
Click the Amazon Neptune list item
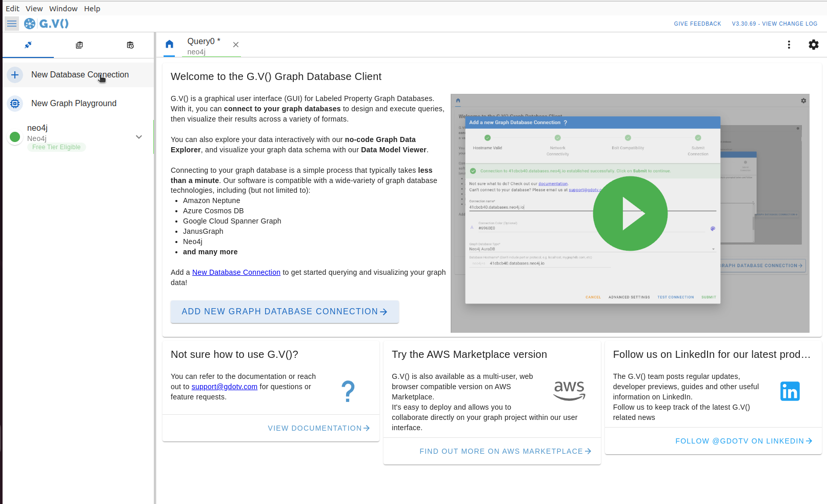pyautogui.click(x=211, y=200)
